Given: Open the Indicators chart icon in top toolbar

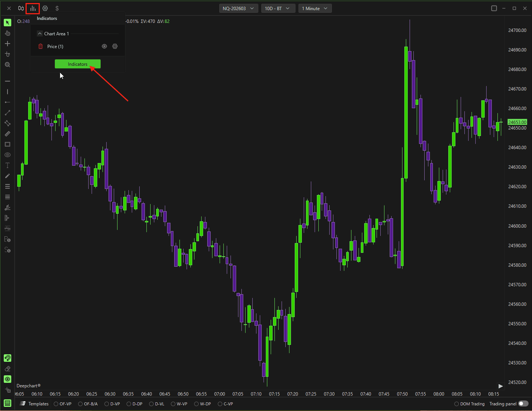Looking at the screenshot, I should 33,8.
